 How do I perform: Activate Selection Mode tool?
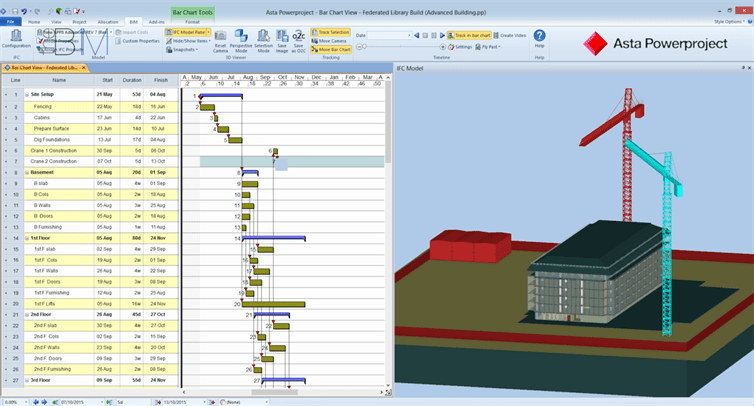tap(263, 40)
